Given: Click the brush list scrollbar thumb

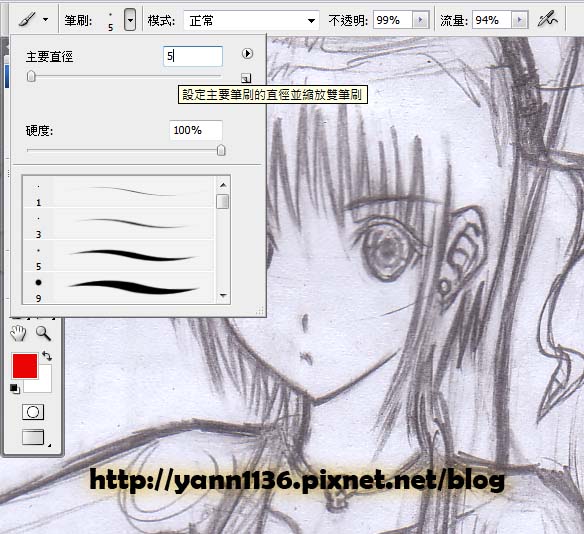Looking at the screenshot, I should 223,201.
